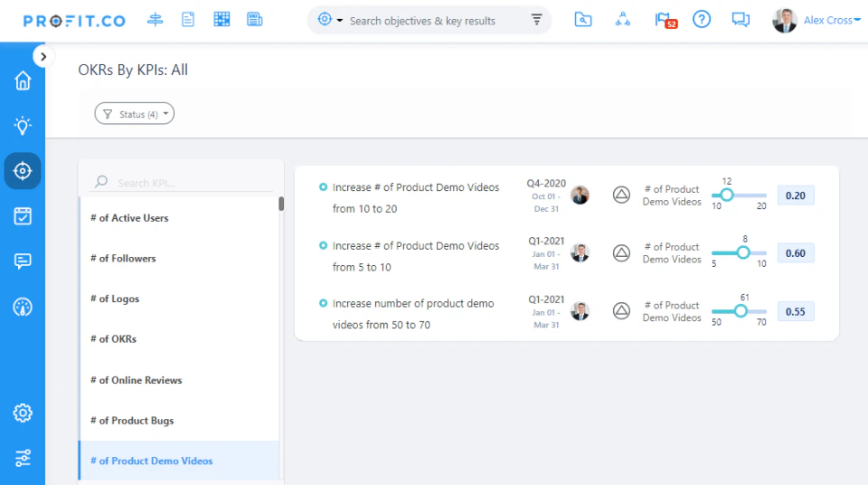Open the news report icon in top bar
The height and width of the screenshot is (485, 868).
pos(255,20)
